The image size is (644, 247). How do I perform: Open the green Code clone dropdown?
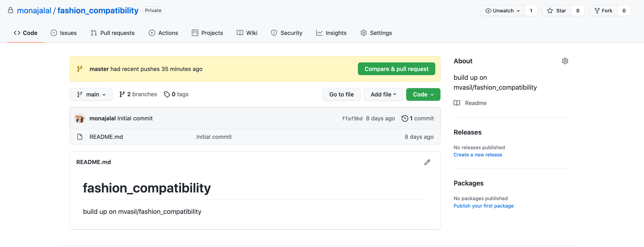(423, 94)
